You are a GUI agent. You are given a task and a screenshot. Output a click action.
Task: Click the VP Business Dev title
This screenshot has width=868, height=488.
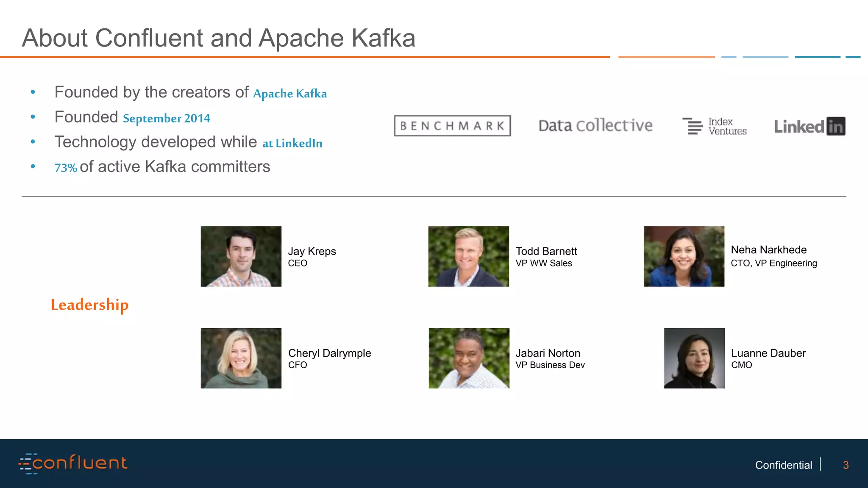[550, 365]
